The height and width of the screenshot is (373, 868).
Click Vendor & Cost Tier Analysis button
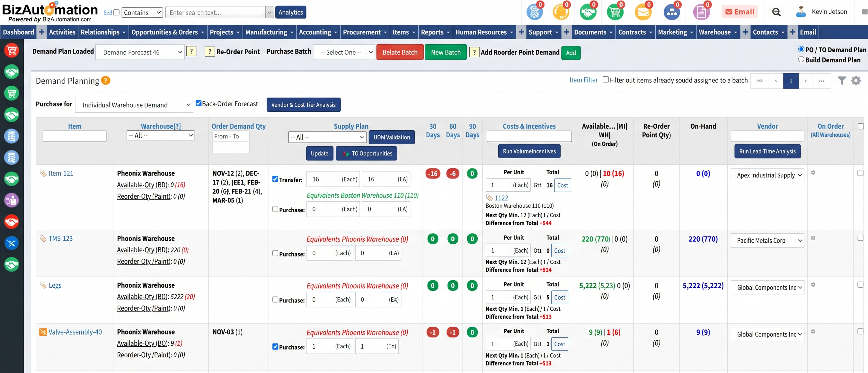(x=303, y=105)
